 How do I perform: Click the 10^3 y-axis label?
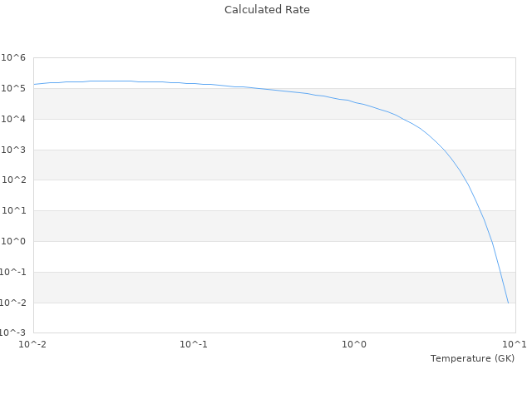tap(13, 150)
